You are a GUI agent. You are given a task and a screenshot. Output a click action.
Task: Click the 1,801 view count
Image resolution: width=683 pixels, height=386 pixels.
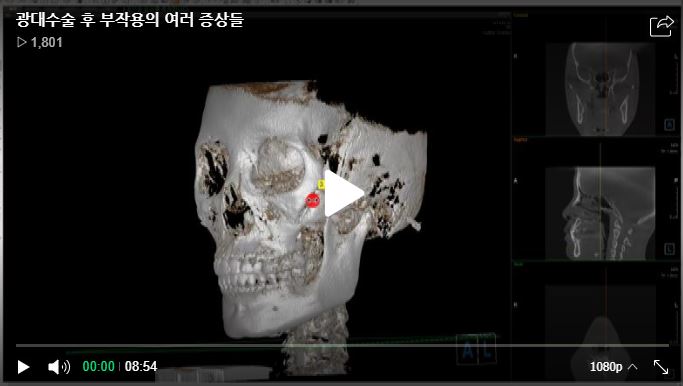[40, 42]
